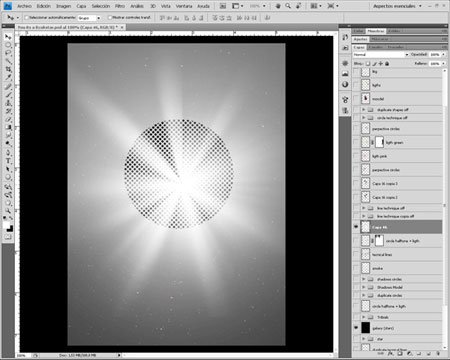
Task: Click the Hand icon in application bar
Action: (x=278, y=6)
